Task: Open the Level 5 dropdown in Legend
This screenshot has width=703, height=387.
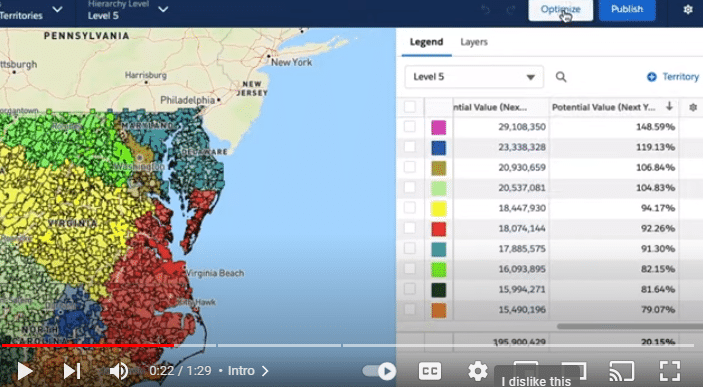Action: pyautogui.click(x=474, y=77)
